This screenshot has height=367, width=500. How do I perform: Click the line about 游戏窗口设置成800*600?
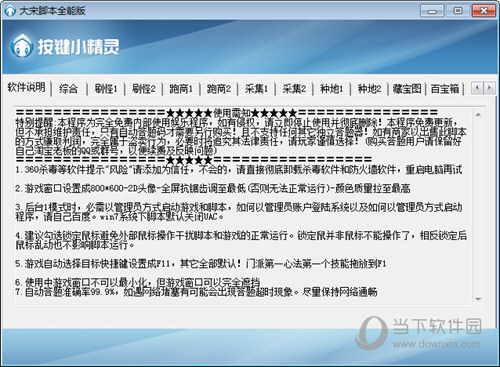(x=213, y=188)
